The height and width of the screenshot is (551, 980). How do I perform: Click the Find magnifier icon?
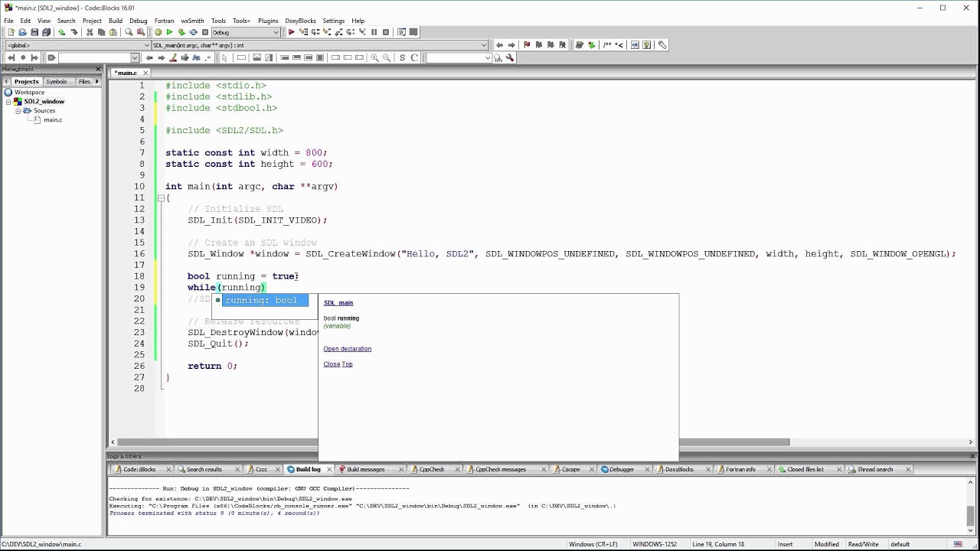click(129, 32)
